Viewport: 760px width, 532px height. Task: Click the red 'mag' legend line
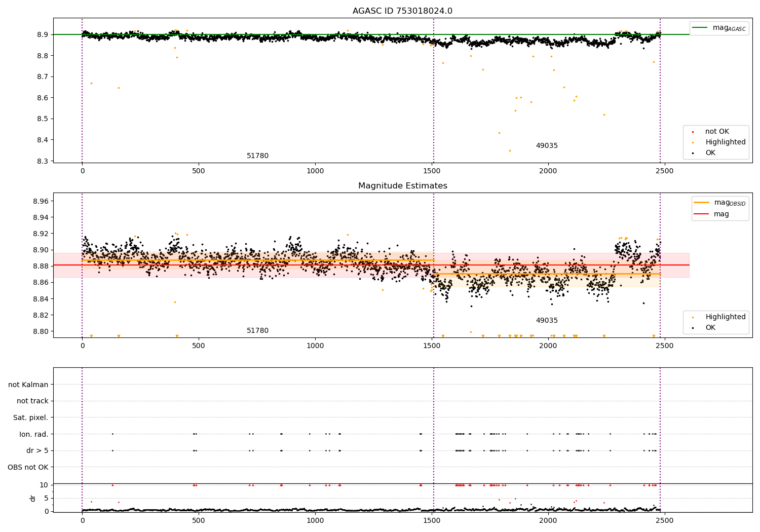[x=702, y=214]
